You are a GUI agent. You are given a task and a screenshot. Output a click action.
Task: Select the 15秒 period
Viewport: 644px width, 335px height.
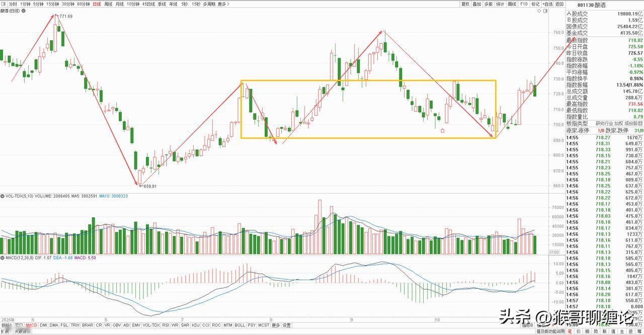coord(196,4)
